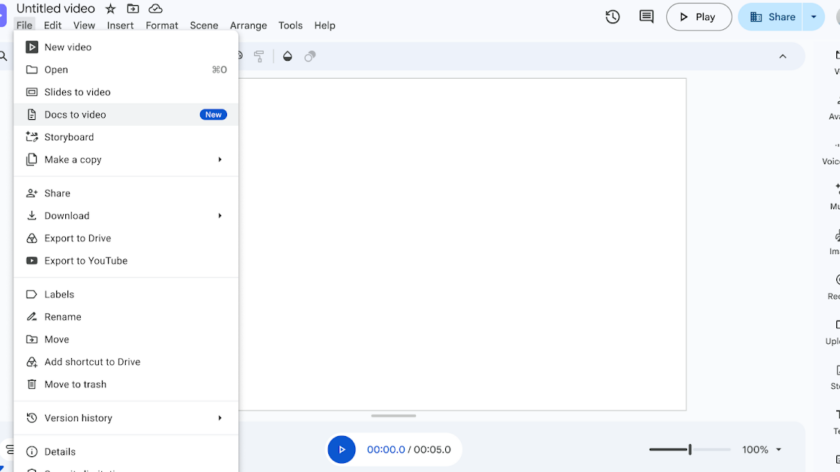Open the Tools menu
The width and height of the screenshot is (840, 472).
[x=290, y=25]
